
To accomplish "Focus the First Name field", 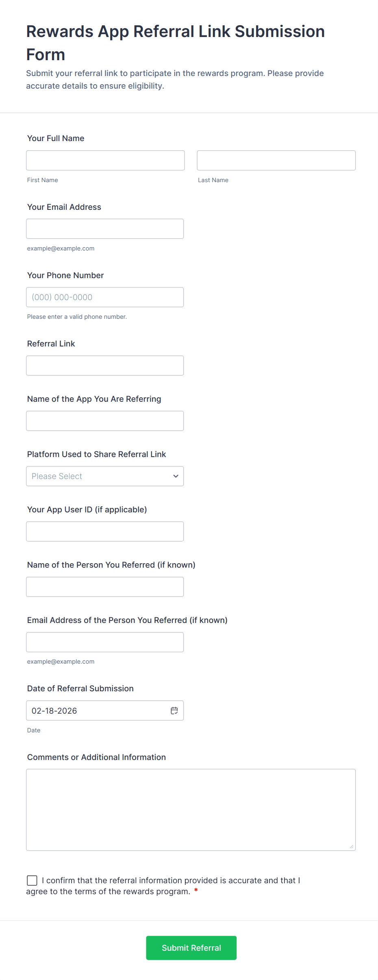I will click(105, 161).
